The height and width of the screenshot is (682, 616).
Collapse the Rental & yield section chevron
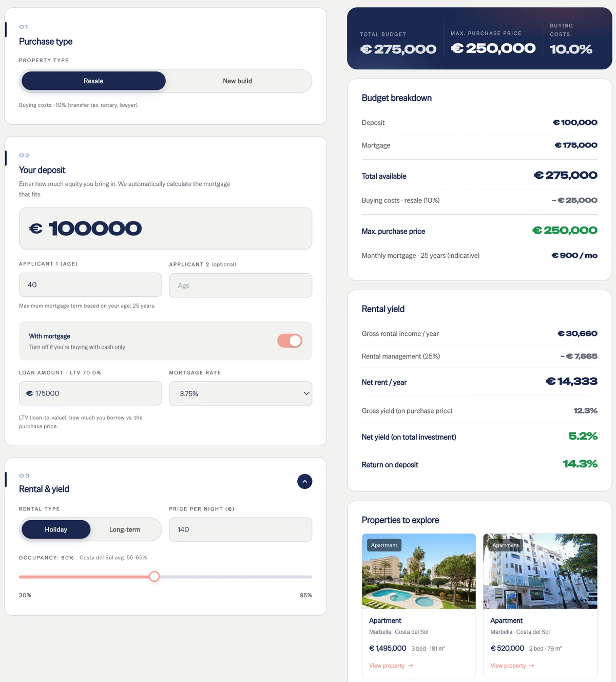(x=304, y=481)
